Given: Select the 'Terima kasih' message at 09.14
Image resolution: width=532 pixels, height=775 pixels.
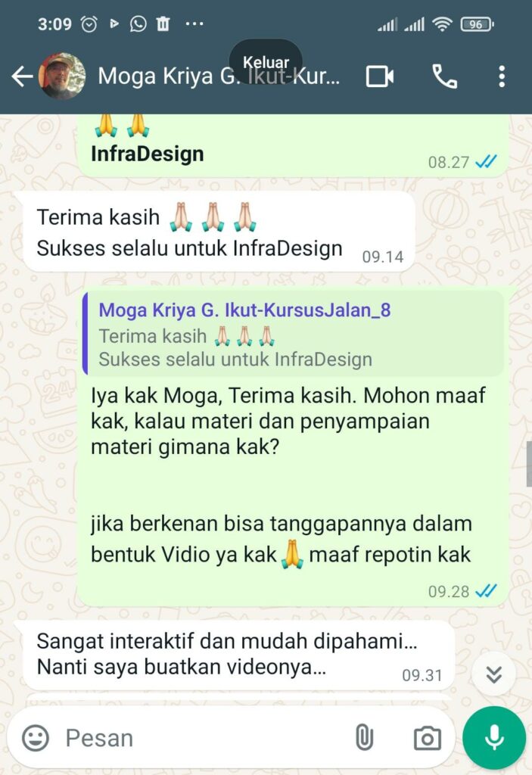Looking at the screenshot, I should 219,232.
